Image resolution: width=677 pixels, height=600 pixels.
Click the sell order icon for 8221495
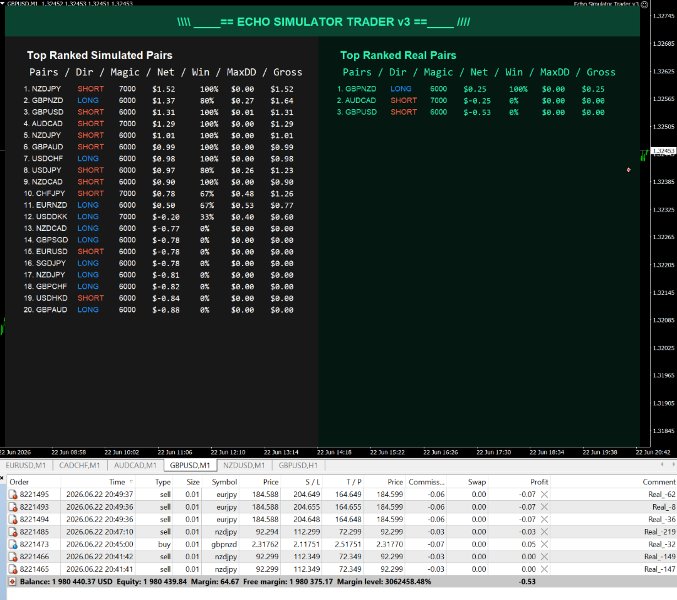tap(13, 495)
